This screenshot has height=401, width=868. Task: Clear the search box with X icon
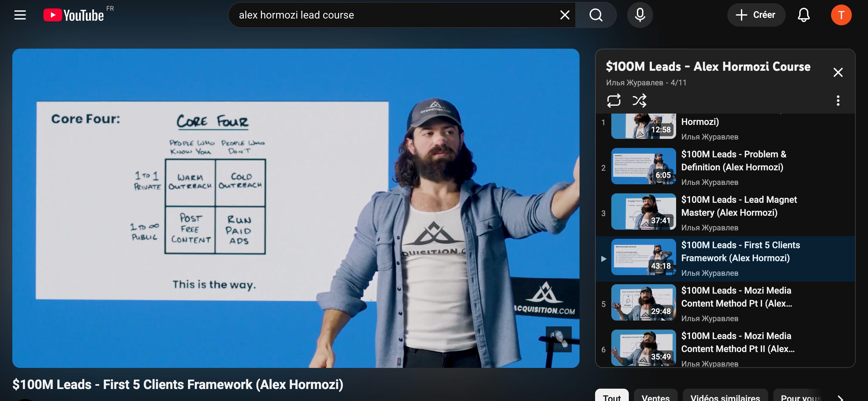(564, 15)
